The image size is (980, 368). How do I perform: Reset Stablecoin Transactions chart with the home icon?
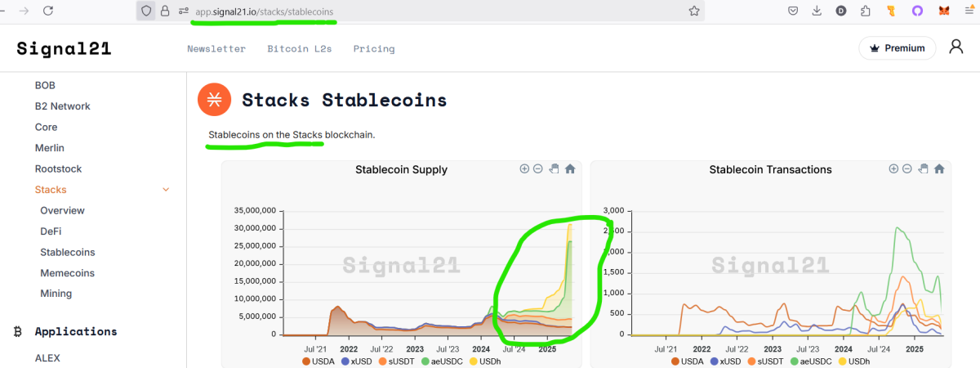pos(939,168)
